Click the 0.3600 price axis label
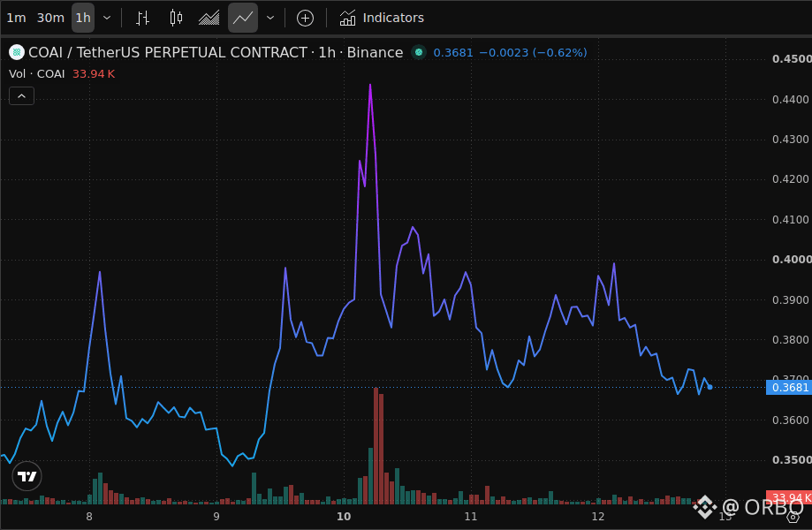Image resolution: width=812 pixels, height=530 pixels. pos(790,420)
